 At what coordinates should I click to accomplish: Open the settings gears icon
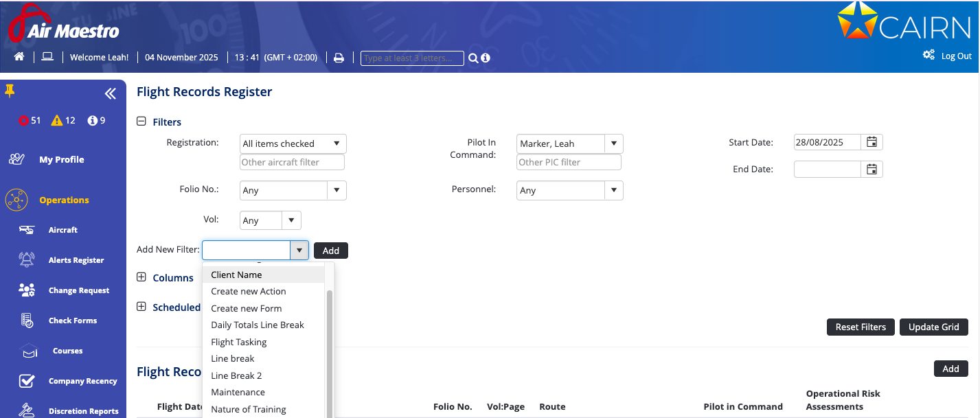(928, 56)
